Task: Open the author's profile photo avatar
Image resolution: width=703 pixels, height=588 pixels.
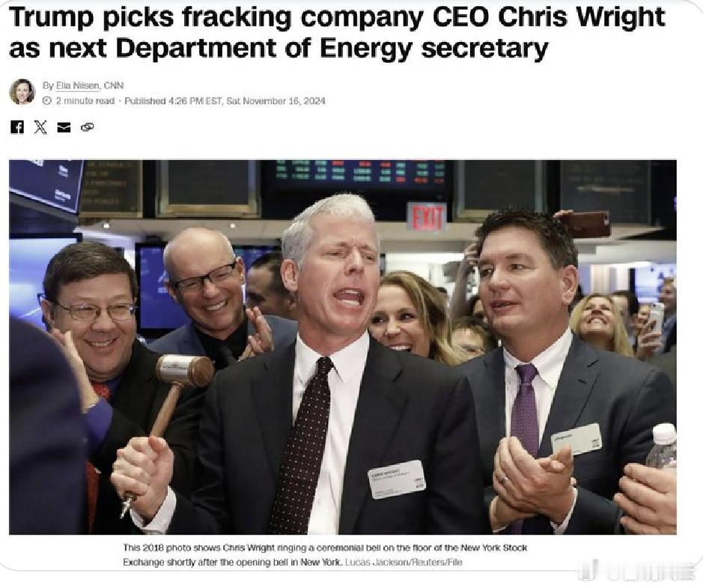Action: (22, 92)
